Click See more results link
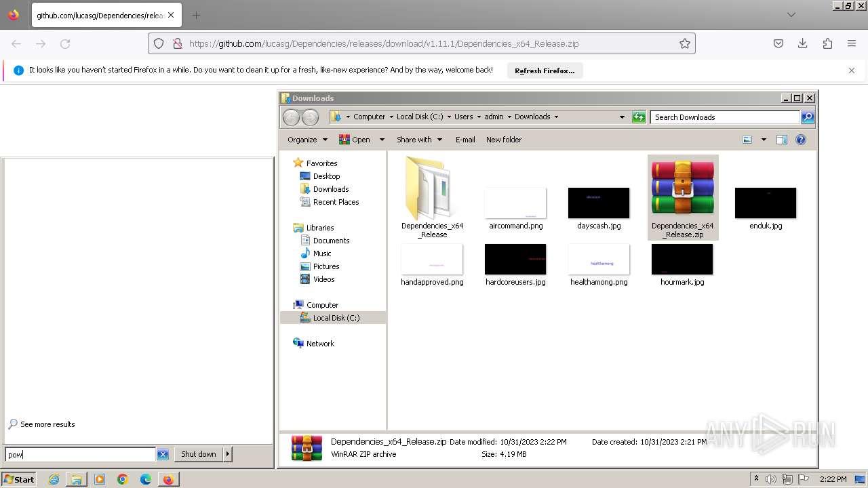The height and width of the screenshot is (488, 868). pyautogui.click(x=47, y=424)
